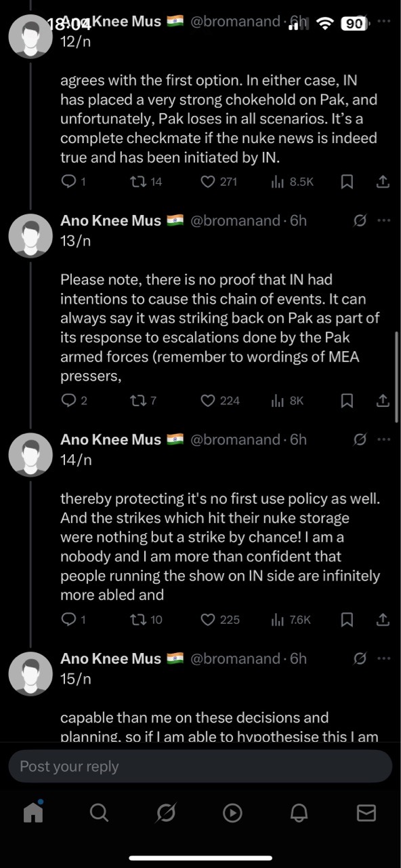Bookmark the 13/n post
This screenshot has width=401, height=868.
click(x=346, y=400)
